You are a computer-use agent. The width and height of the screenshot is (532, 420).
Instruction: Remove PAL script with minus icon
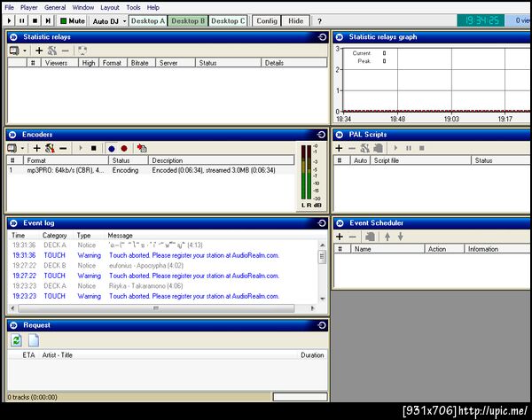tap(352, 148)
